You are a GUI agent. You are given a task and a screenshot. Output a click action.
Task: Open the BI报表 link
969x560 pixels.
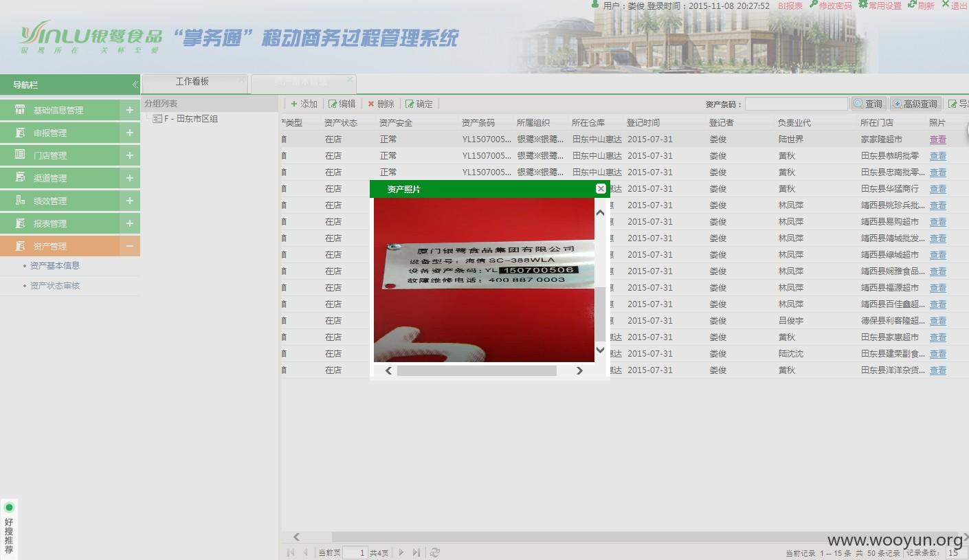click(x=790, y=5)
